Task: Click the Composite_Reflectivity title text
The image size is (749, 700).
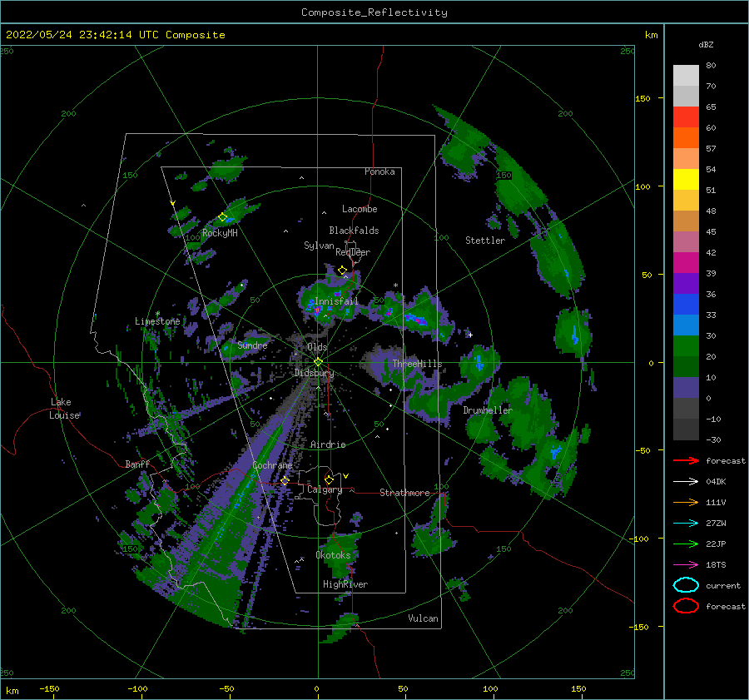Action: tap(374, 12)
